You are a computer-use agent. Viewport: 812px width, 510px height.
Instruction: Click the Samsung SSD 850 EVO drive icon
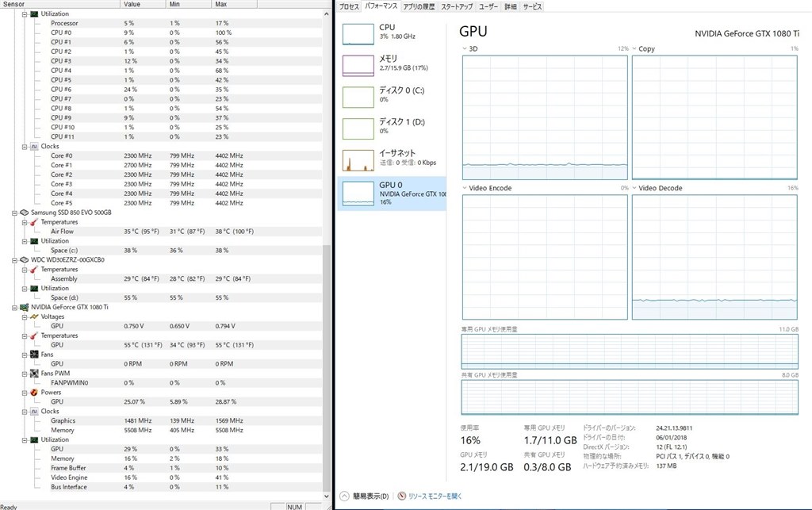[x=24, y=213]
